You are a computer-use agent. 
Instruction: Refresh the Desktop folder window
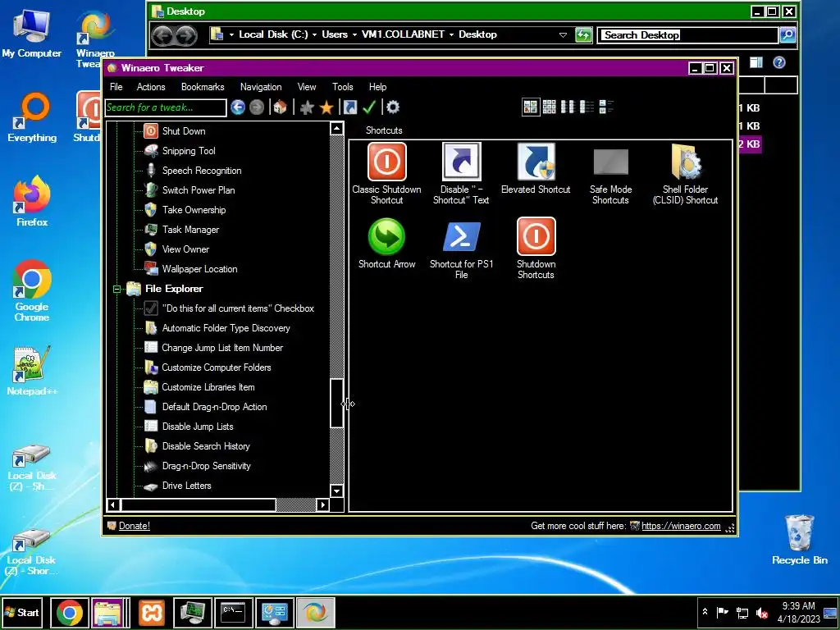click(x=583, y=35)
